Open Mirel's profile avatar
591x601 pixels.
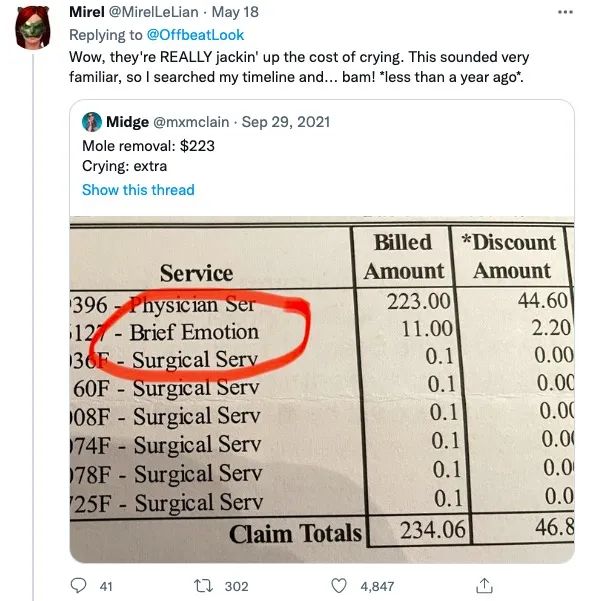point(33,28)
